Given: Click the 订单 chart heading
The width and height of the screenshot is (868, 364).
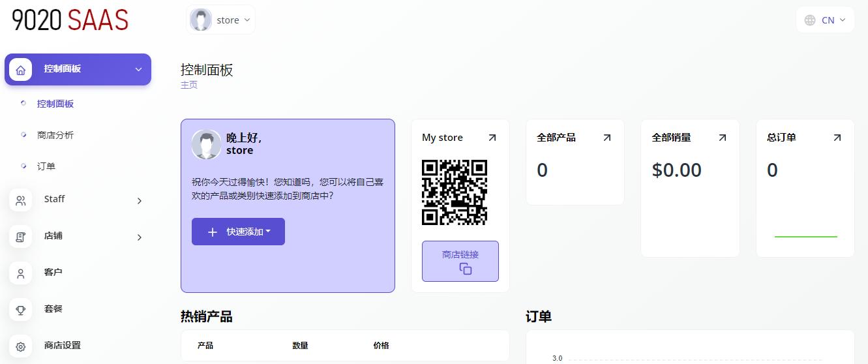Looking at the screenshot, I should pyautogui.click(x=539, y=317).
